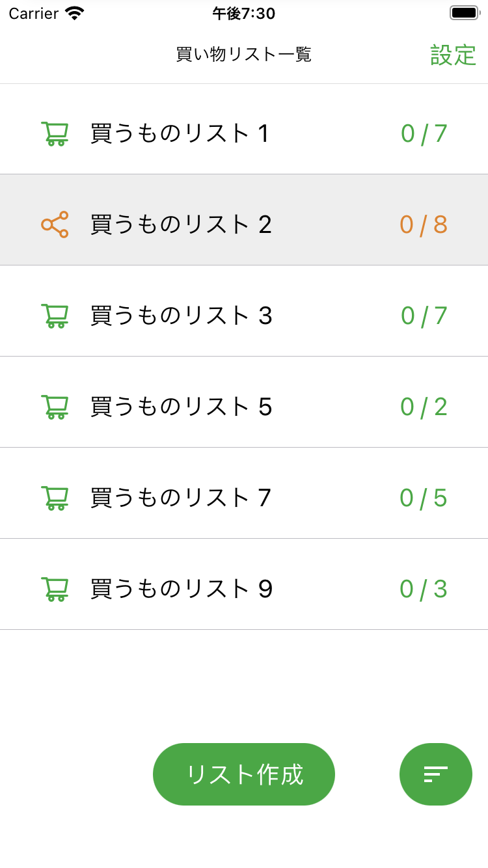The width and height of the screenshot is (488, 868).
Task: Click the orange 0/8 progress count
Action: [424, 224]
